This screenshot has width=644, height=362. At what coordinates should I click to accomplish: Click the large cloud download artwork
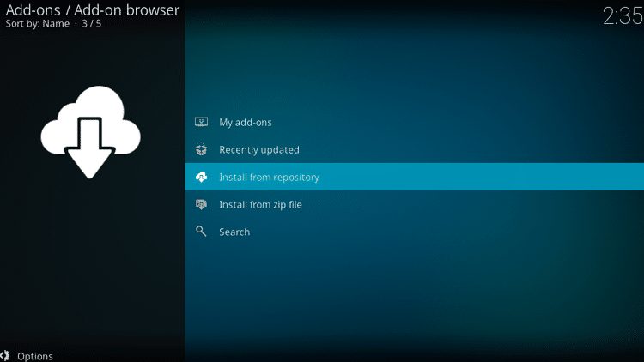[90, 132]
